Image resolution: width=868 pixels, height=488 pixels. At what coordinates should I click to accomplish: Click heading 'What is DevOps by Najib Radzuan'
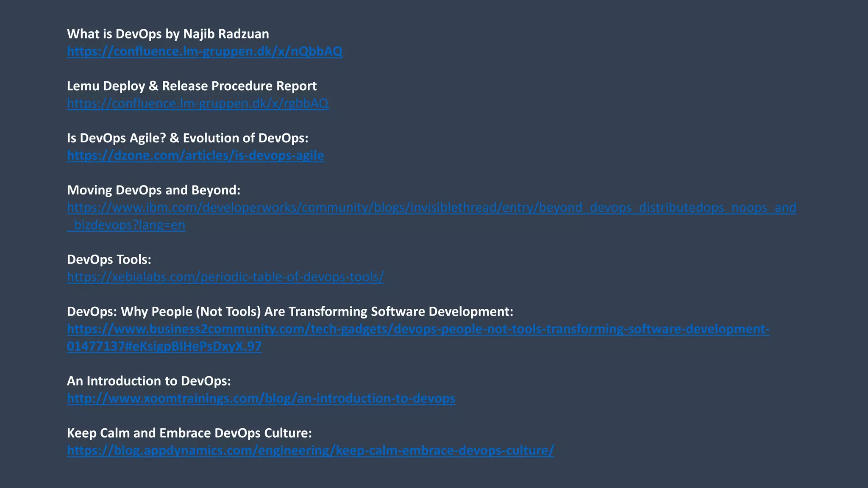[x=168, y=34]
